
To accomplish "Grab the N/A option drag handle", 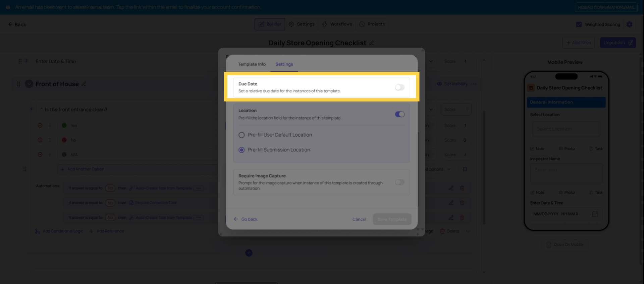I will click(50, 155).
